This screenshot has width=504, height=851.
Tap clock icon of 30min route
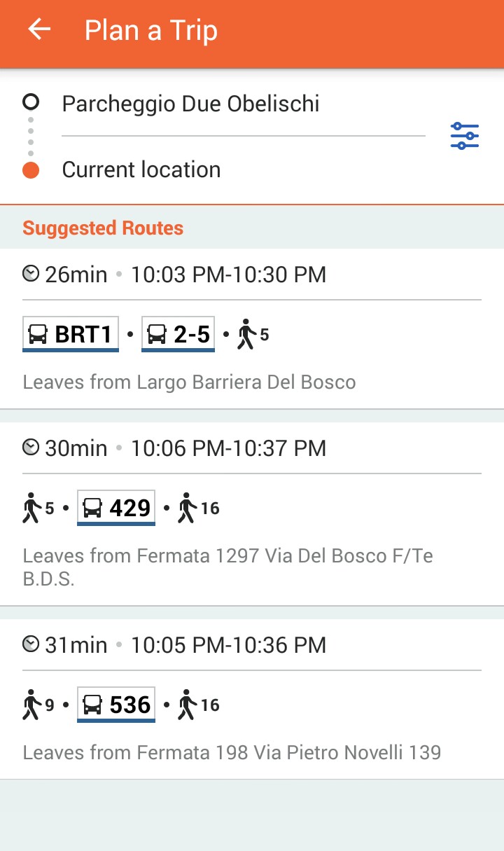(31, 448)
